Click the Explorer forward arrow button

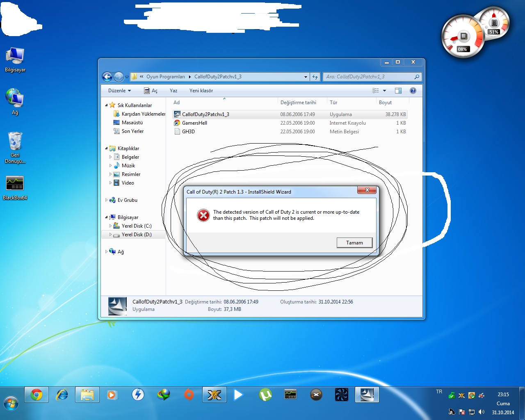coord(119,77)
